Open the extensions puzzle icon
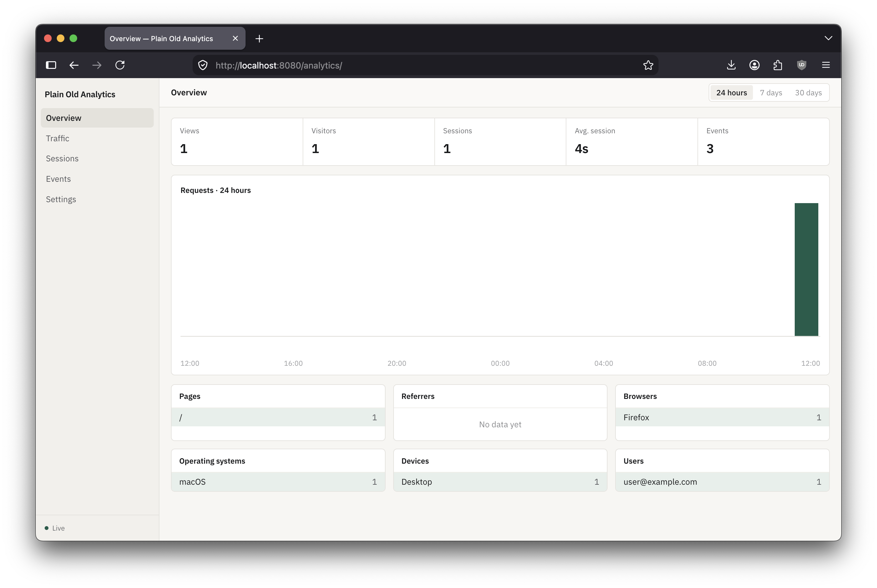The height and width of the screenshot is (588, 877). click(778, 65)
